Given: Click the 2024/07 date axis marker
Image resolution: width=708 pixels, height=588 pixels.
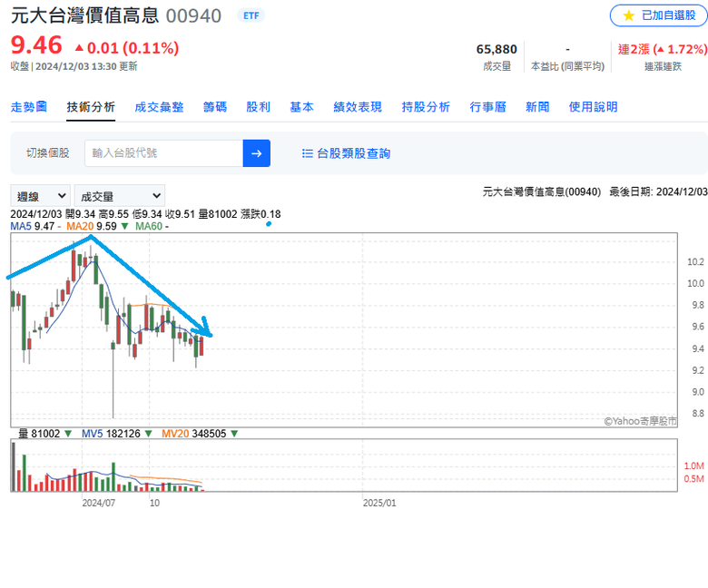Looking at the screenshot, I should click(98, 503).
